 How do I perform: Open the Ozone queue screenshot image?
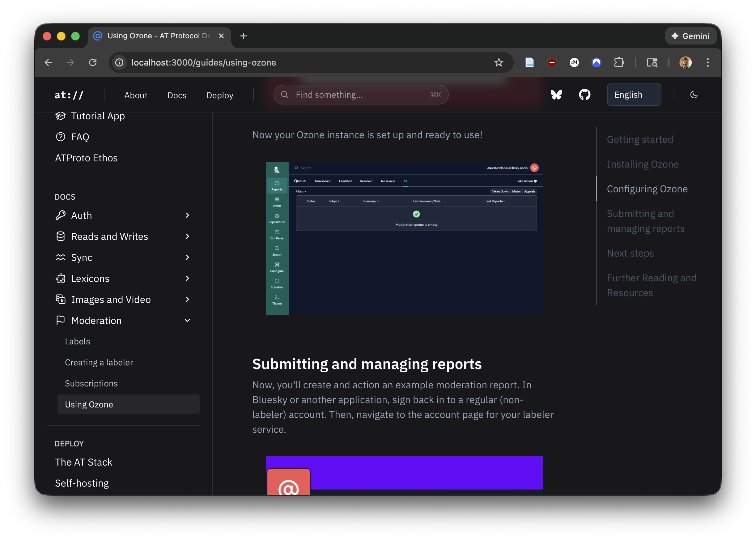[x=404, y=238]
